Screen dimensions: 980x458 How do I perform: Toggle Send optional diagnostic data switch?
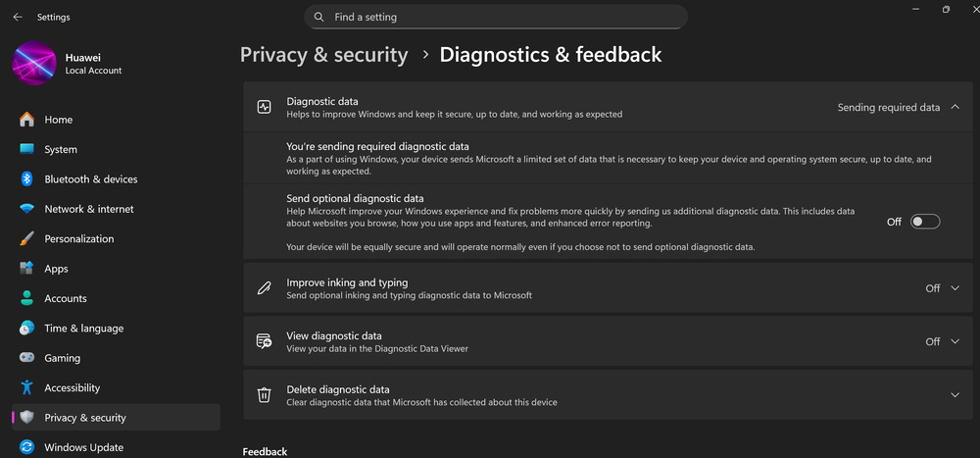click(925, 222)
